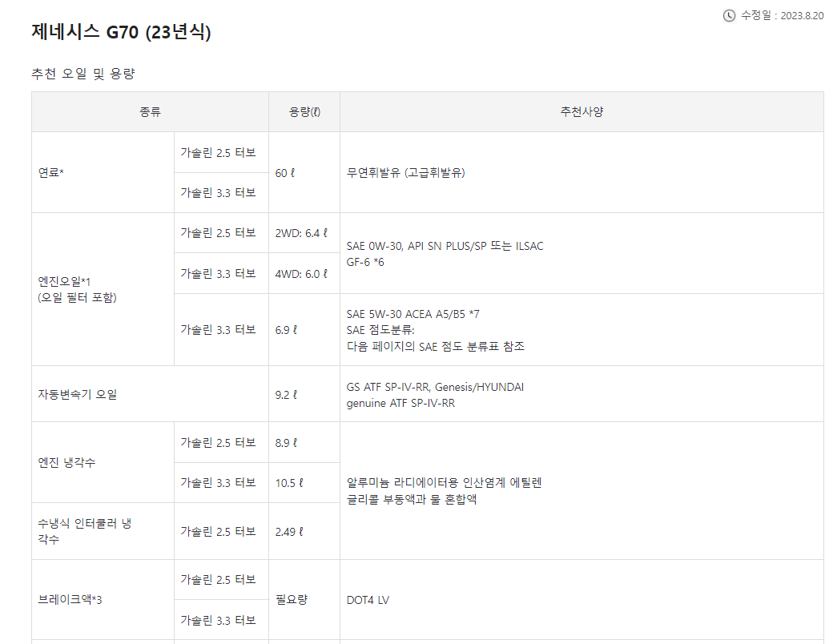The width and height of the screenshot is (825, 644).
Task: Click '가솔린 2.5 터보' in the 브레이크액 row
Action: coord(218,579)
